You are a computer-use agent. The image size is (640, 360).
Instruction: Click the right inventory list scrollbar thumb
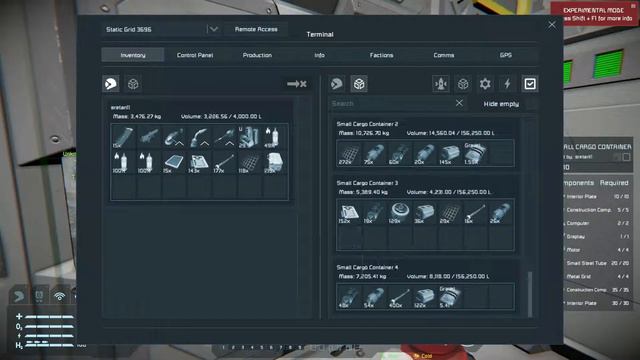tap(530, 294)
